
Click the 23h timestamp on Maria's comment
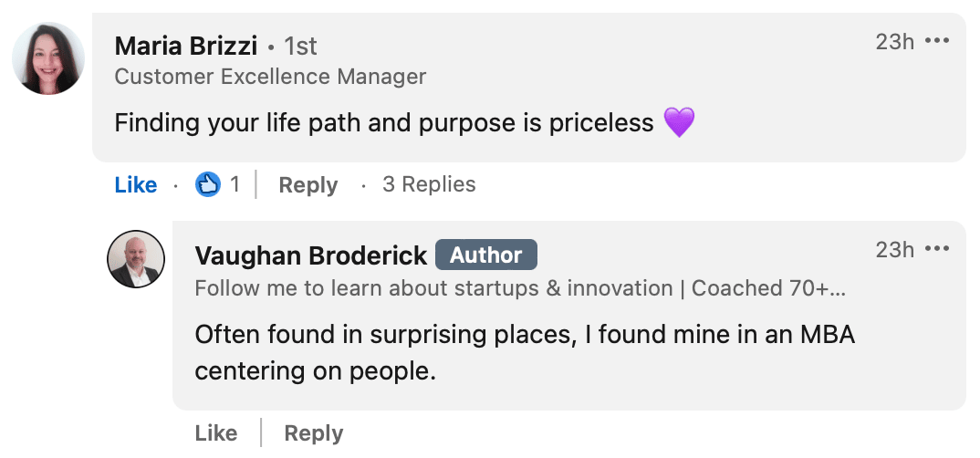[895, 41]
